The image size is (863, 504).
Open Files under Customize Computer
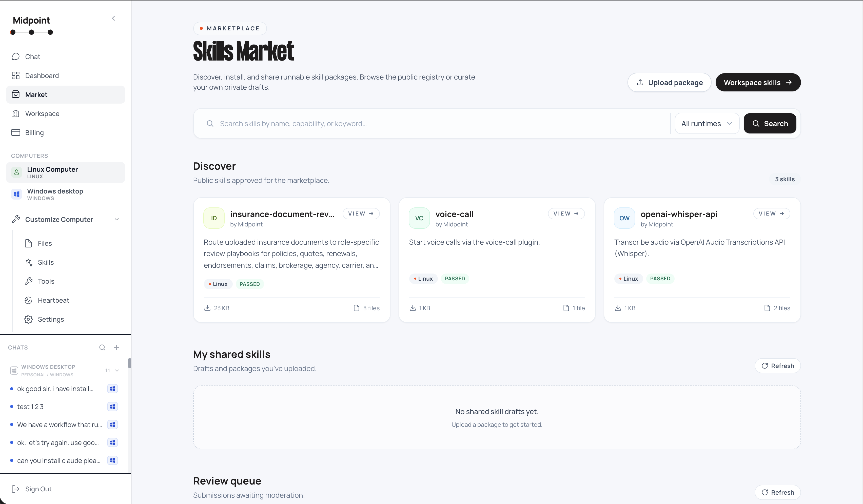72,243
